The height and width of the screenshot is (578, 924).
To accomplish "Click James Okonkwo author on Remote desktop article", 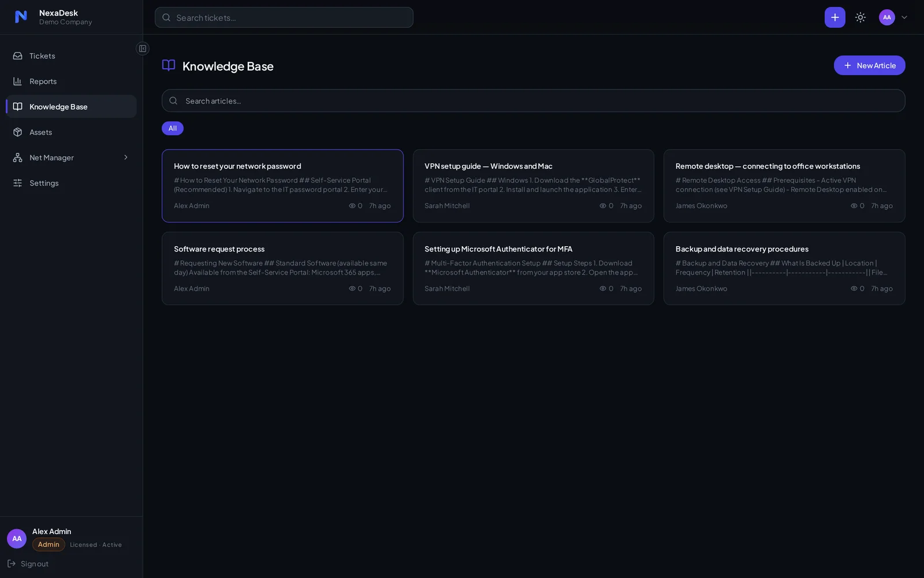I will (x=701, y=206).
